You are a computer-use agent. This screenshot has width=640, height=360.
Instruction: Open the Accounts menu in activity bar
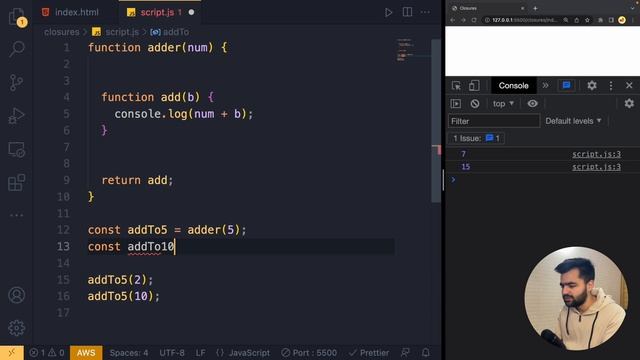pos(16,295)
